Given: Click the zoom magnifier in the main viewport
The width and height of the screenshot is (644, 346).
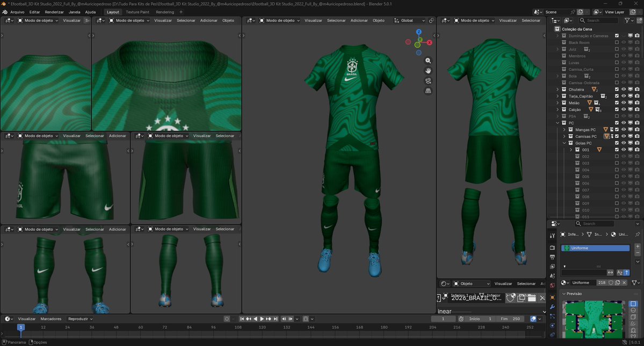Looking at the screenshot, I should click(x=428, y=61).
